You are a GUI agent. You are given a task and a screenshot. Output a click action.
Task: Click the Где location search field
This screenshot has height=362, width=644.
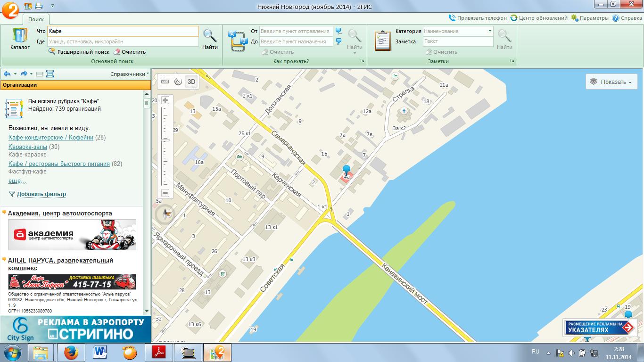click(123, 41)
